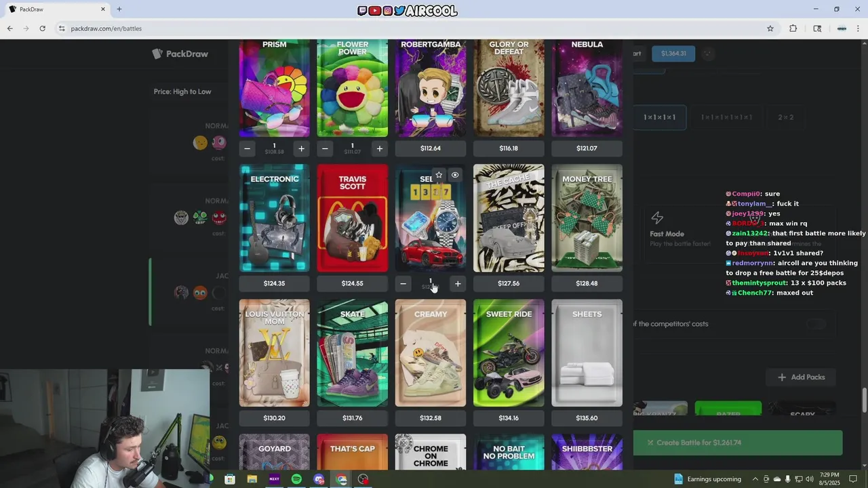Select the 1×1×1×1 battle mode tab

(x=660, y=117)
